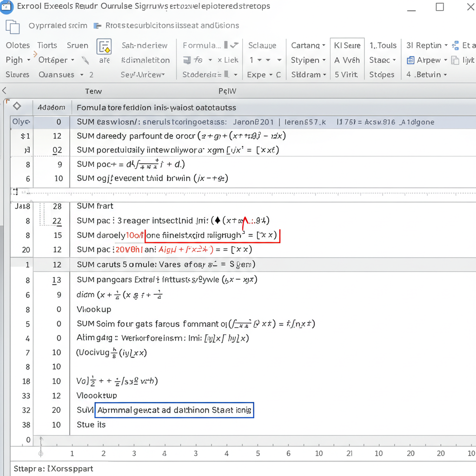476x476 pixels.
Task: Click the '1,.Touls' button
Action: click(383, 46)
